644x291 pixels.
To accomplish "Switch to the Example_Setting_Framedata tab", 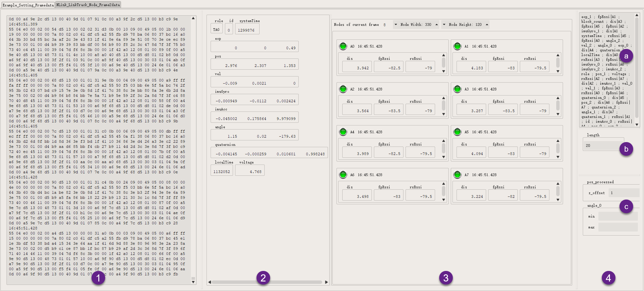I will click(28, 5).
